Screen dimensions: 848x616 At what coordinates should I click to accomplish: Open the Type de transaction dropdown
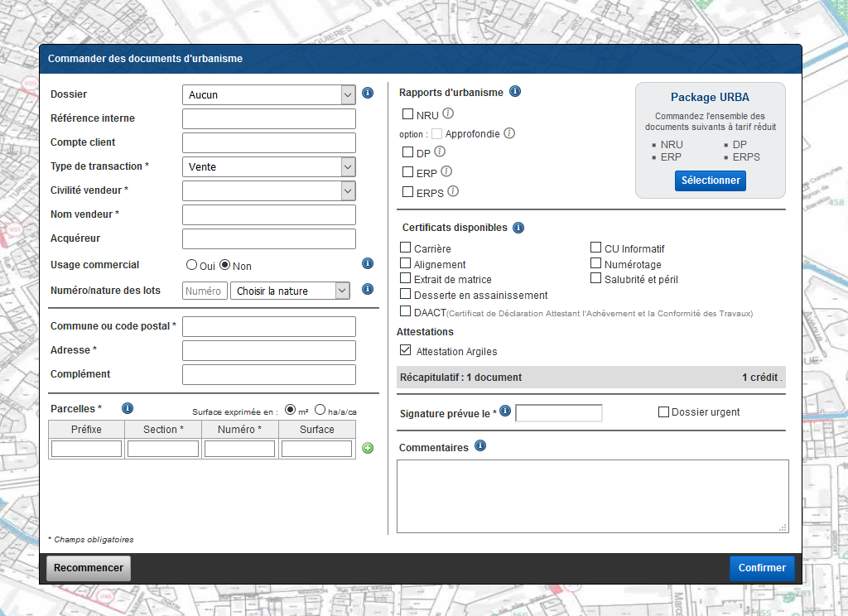tap(269, 166)
